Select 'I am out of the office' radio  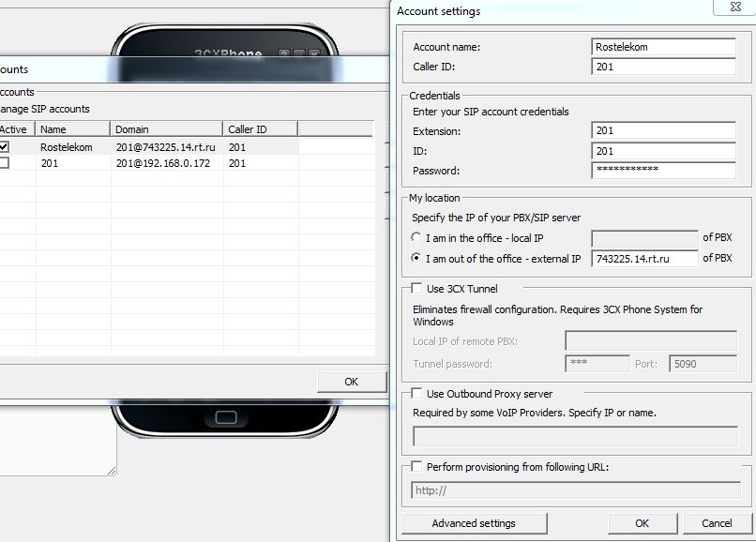coord(417,259)
